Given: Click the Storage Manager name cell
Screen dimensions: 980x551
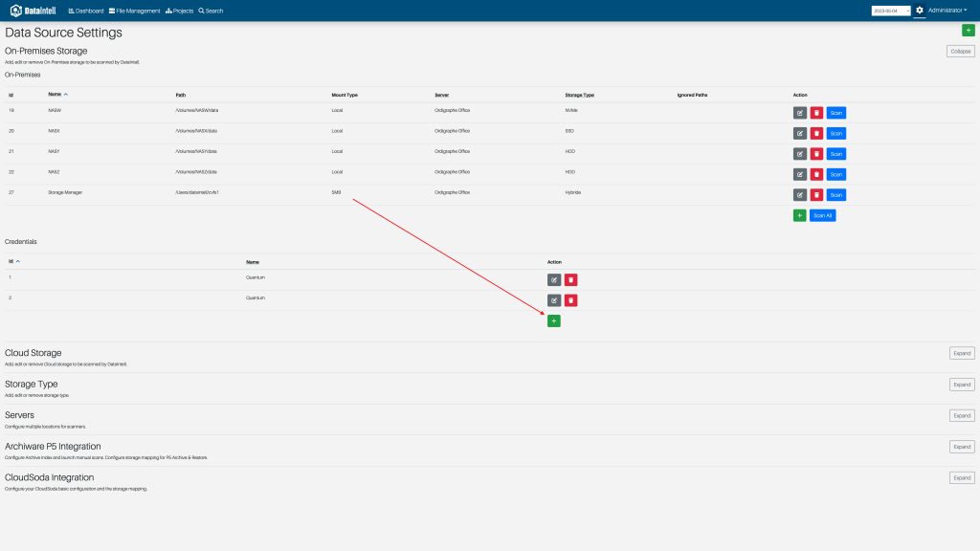Looking at the screenshot, I should tap(65, 192).
